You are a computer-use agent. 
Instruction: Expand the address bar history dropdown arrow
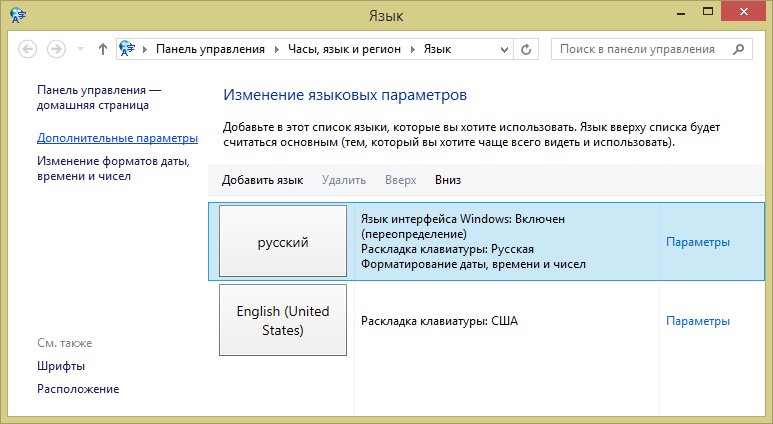coord(502,49)
